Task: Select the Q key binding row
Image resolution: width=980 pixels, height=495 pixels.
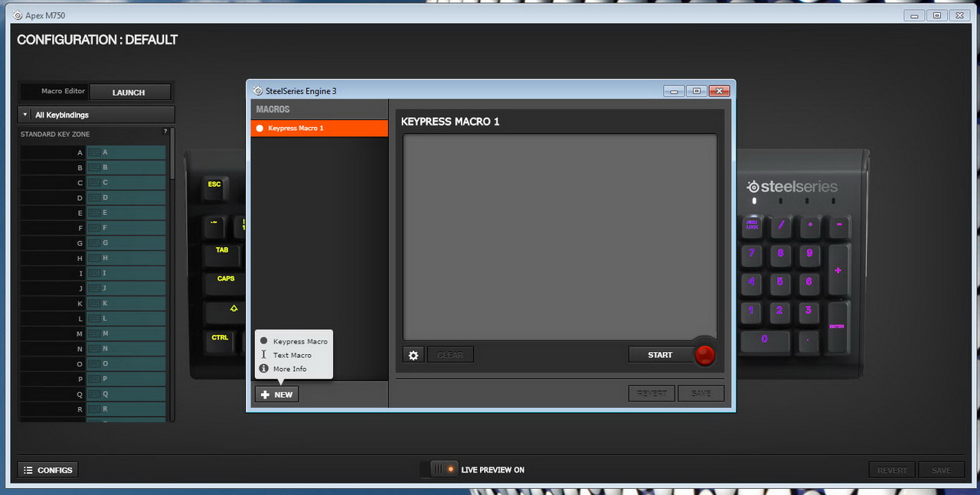Action: [x=93, y=394]
